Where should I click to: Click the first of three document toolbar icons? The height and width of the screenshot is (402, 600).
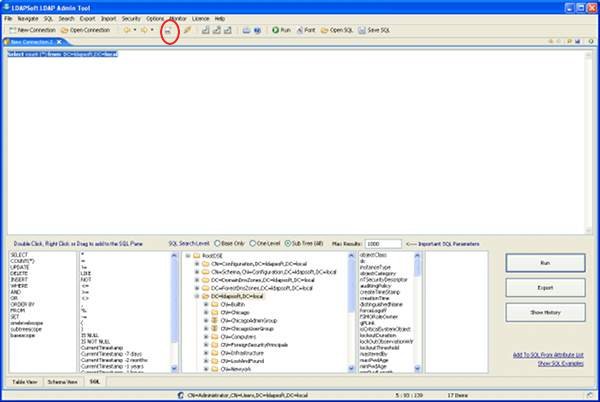click(x=205, y=30)
